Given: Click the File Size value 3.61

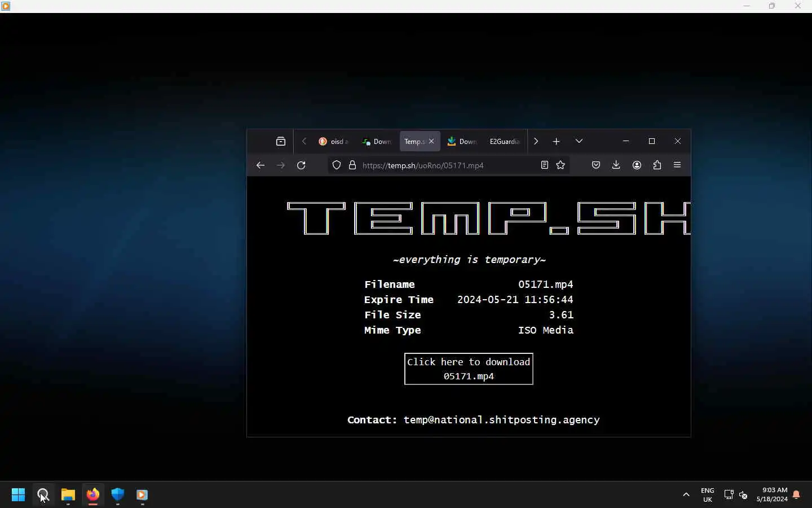Looking at the screenshot, I should (x=561, y=315).
